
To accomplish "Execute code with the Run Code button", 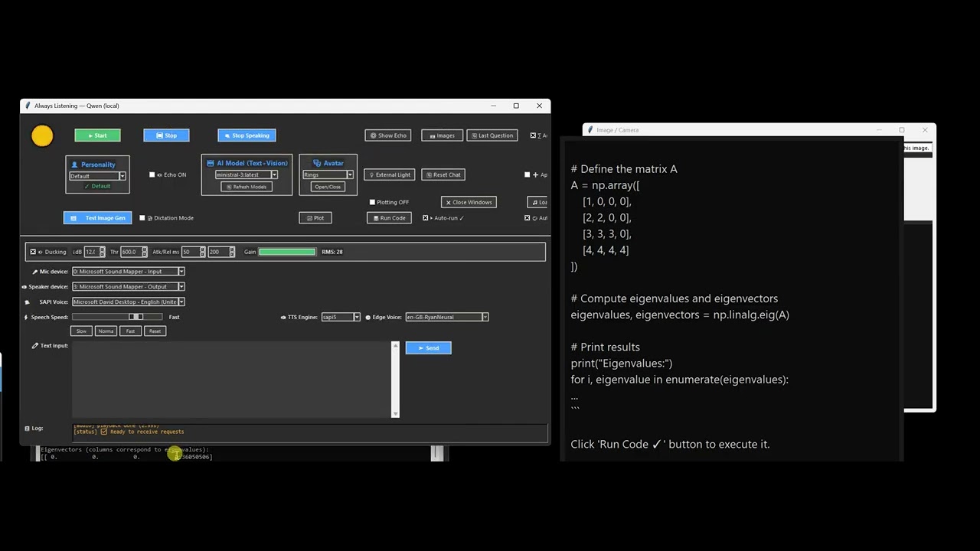I will 389,218.
